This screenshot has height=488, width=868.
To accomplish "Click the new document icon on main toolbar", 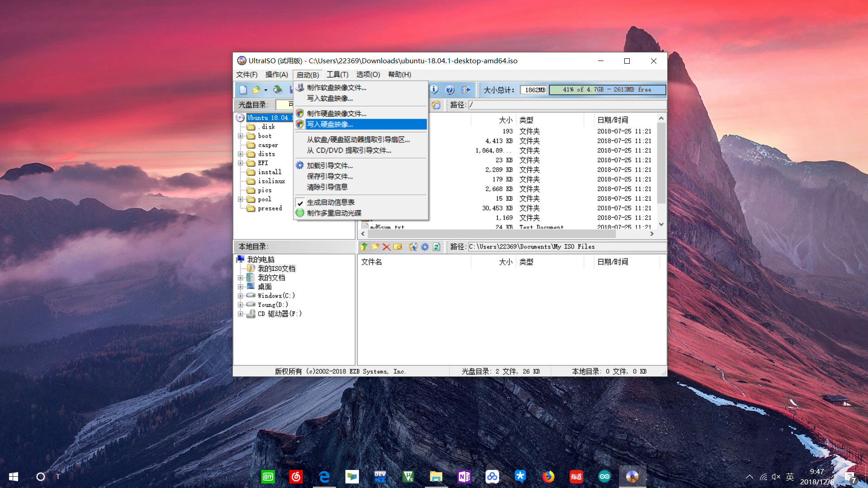I will [243, 89].
